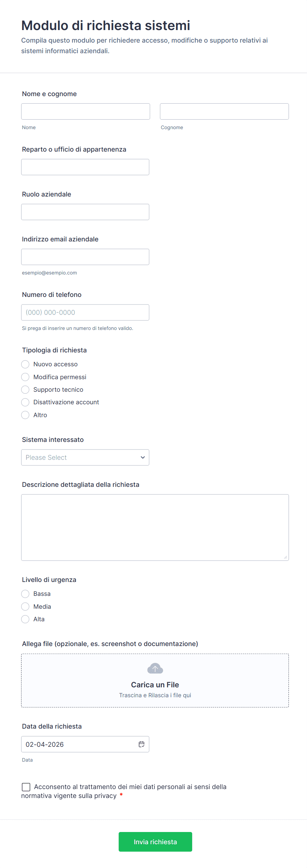Select Modifica permessi request type
Viewport: 307px width, 868px height.
click(25, 377)
